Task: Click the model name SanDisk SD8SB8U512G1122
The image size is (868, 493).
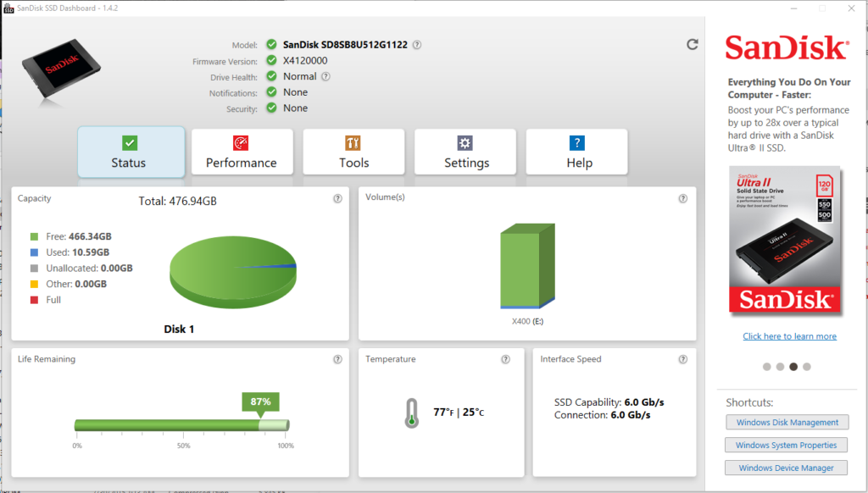Action: (346, 45)
